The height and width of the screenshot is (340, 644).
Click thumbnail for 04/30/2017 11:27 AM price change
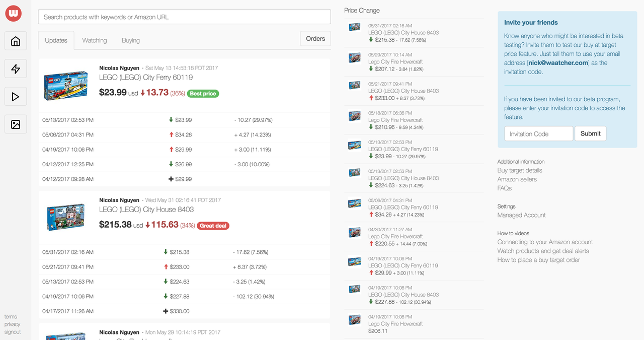pyautogui.click(x=355, y=233)
